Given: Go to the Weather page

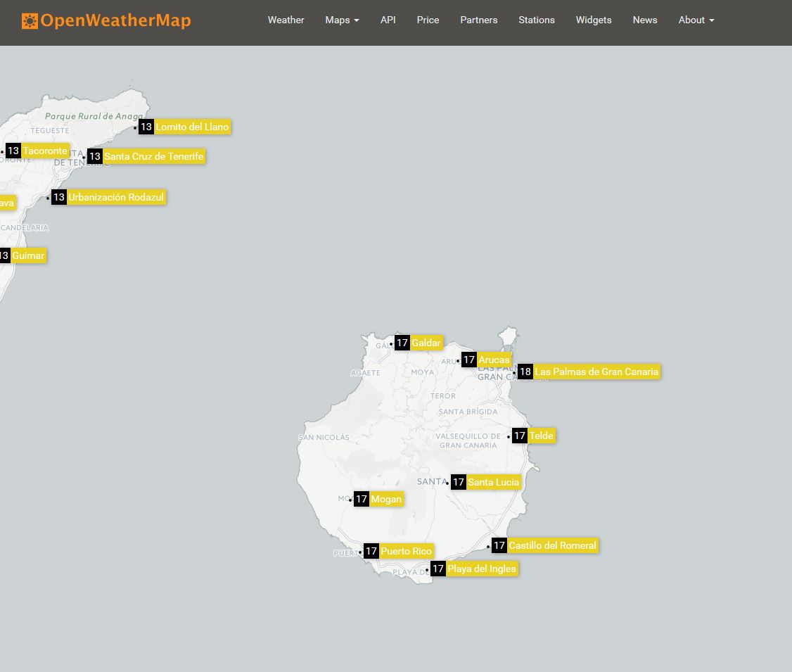Looking at the screenshot, I should click(x=286, y=20).
